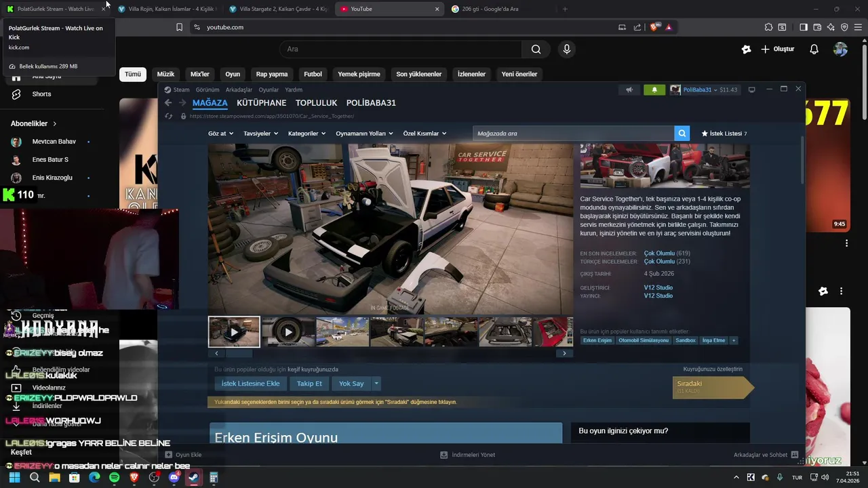Click the Sıradaki queue button
The width and height of the screenshot is (868, 488).
pyautogui.click(x=712, y=387)
